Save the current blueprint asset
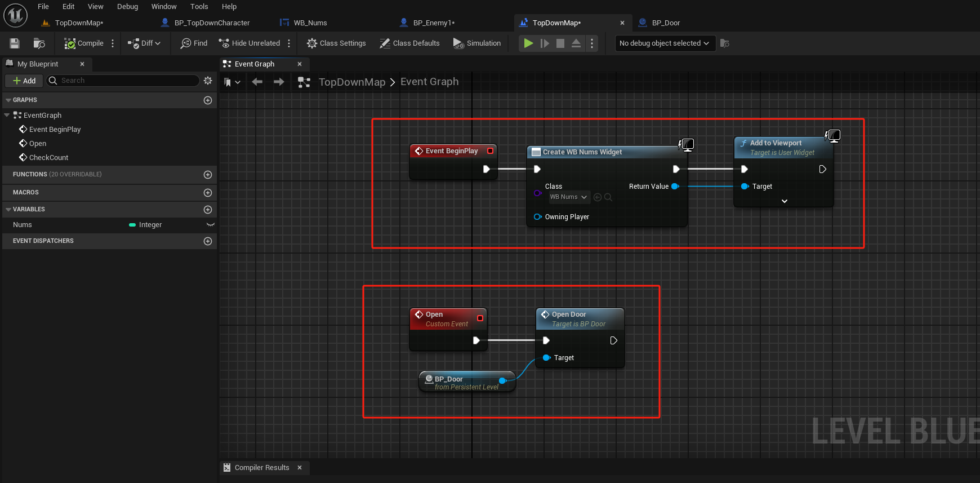980x483 pixels. click(15, 43)
